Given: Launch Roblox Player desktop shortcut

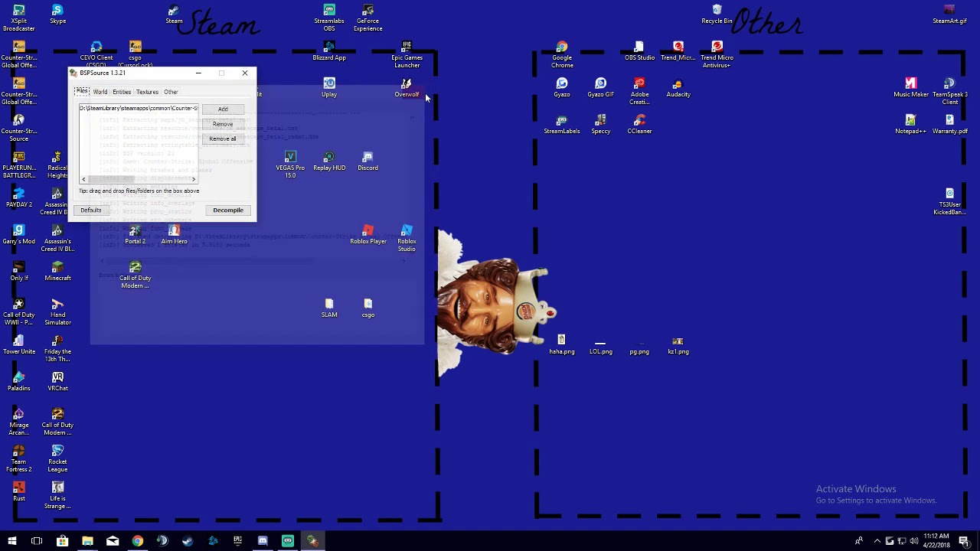Looking at the screenshot, I should 368,235.
